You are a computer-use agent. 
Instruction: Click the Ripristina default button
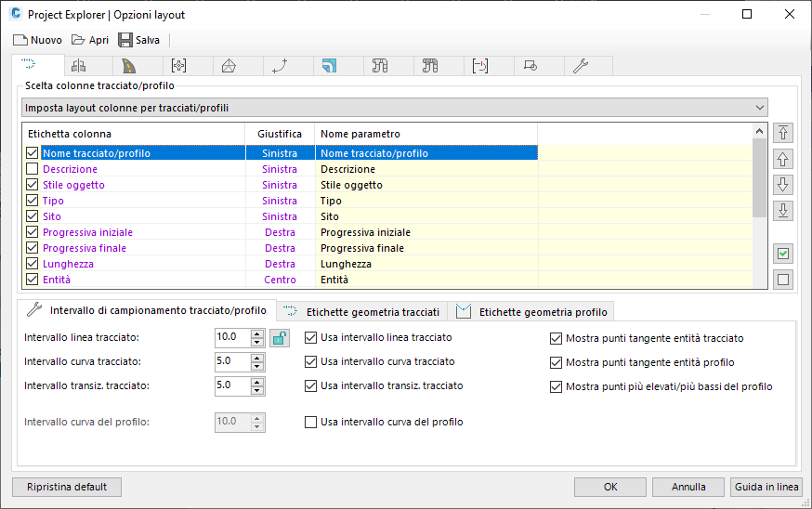click(x=67, y=487)
